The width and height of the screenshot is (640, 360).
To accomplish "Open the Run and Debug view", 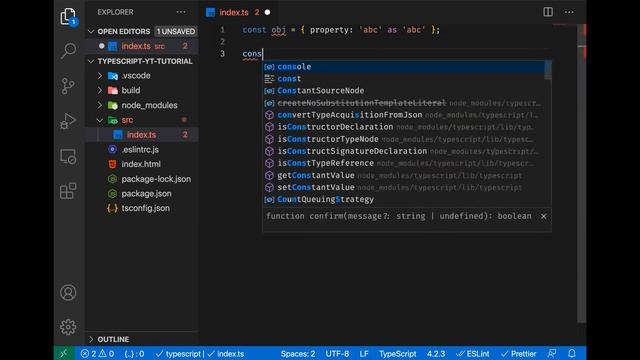I will pyautogui.click(x=68, y=121).
